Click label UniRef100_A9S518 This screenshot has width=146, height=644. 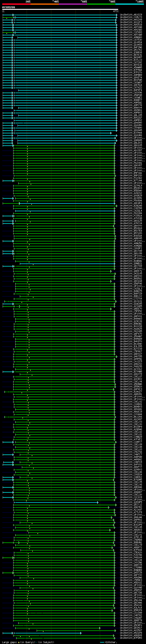(x=131, y=25)
